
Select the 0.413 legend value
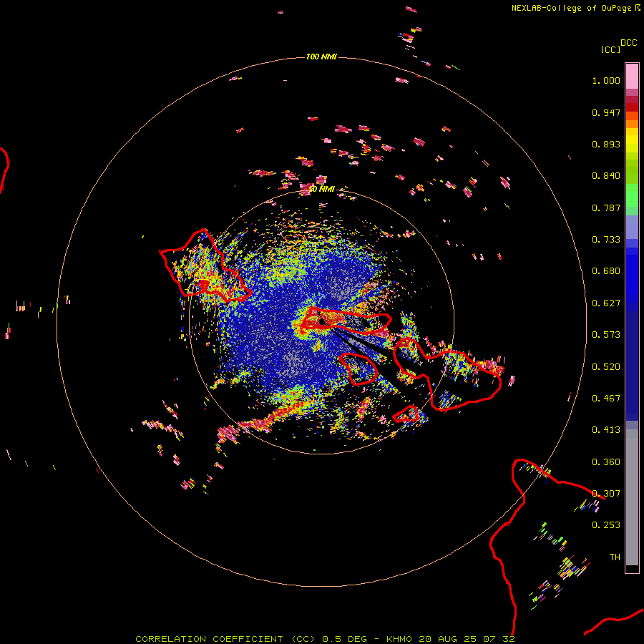pos(606,430)
